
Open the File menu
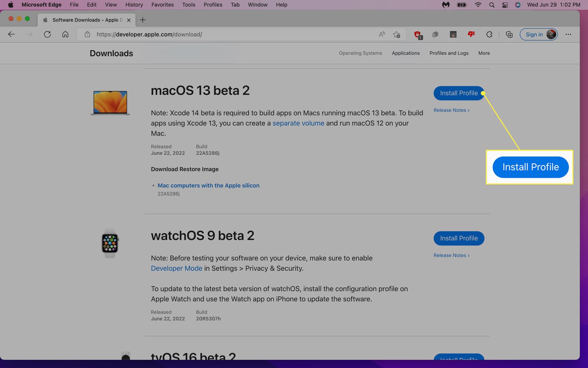(x=74, y=5)
